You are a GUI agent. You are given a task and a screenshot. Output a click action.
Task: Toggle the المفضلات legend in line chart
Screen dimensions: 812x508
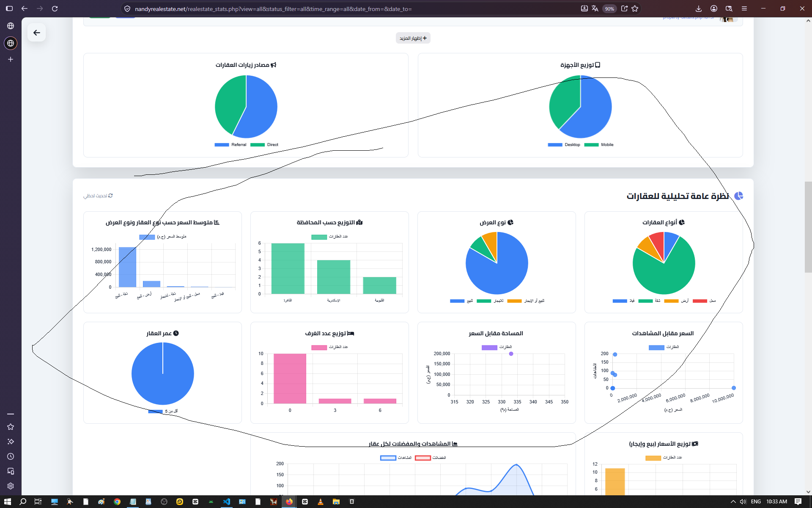coord(430,458)
